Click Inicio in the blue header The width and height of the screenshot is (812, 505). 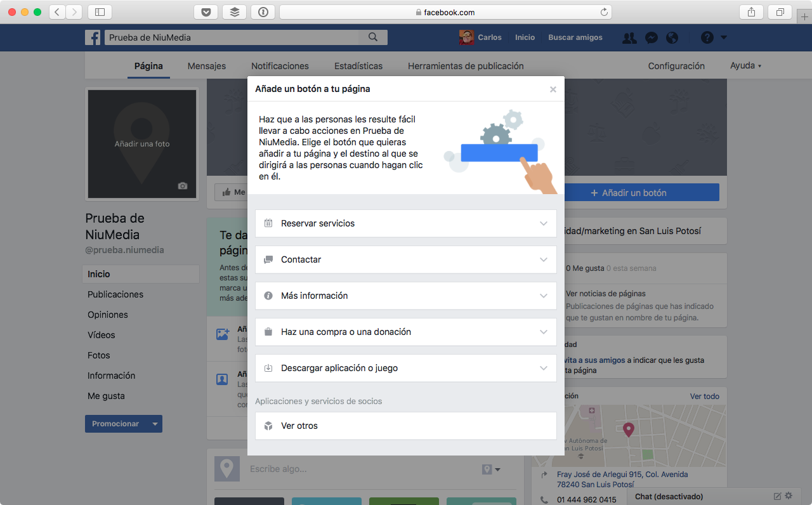[525, 37]
